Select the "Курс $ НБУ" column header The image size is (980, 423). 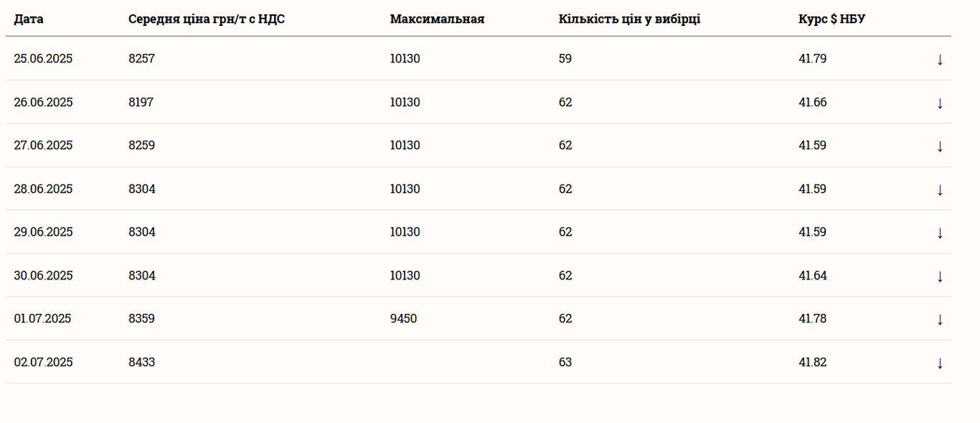pyautogui.click(x=831, y=19)
